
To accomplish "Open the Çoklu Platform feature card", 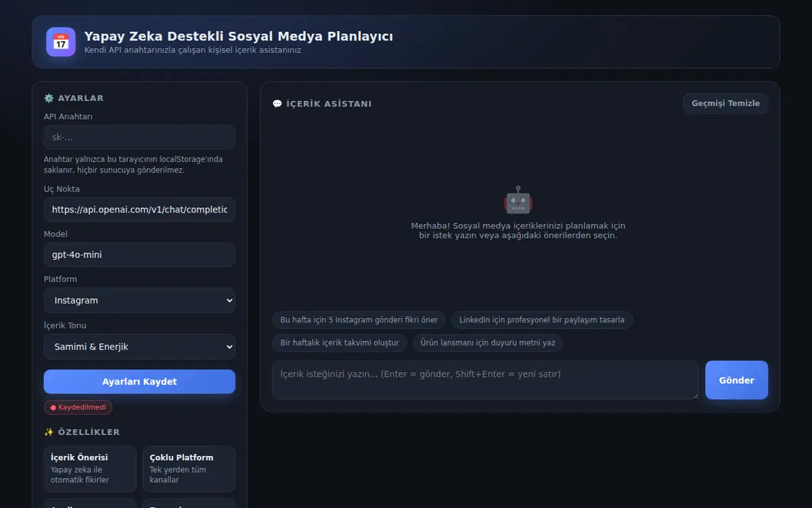I will point(189,469).
